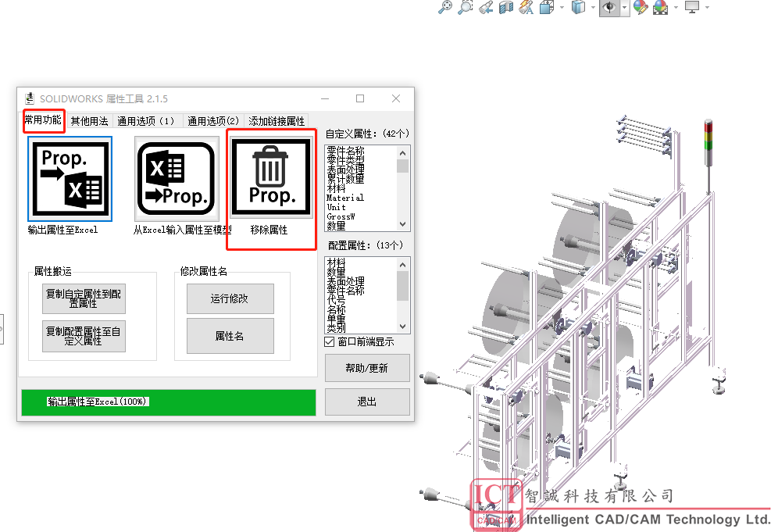Viewport: 778px width, 532px height.
Task: Click the green 输出属性至Excel(100%) progress bar
Action: 169,402
